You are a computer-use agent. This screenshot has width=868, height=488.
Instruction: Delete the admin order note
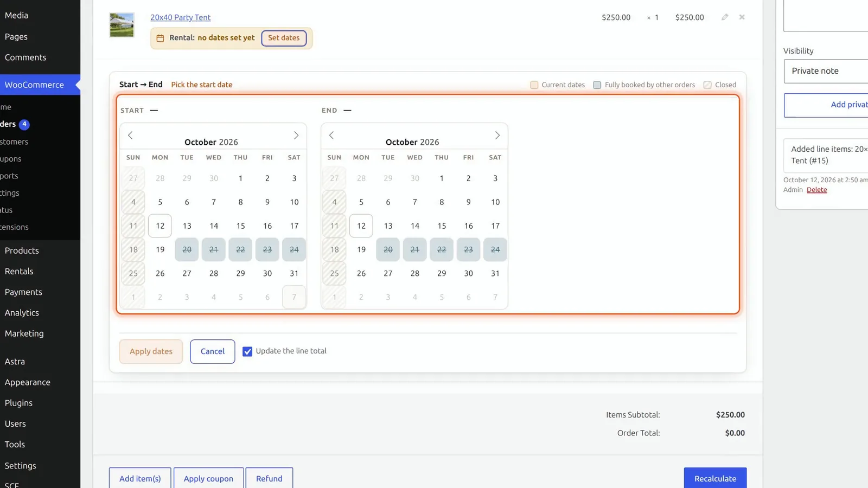point(816,190)
